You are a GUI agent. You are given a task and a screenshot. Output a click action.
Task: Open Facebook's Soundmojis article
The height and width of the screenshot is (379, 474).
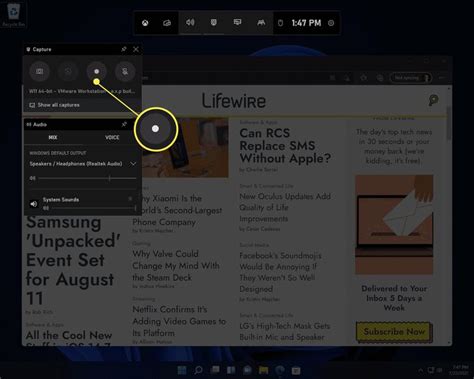tap(280, 272)
